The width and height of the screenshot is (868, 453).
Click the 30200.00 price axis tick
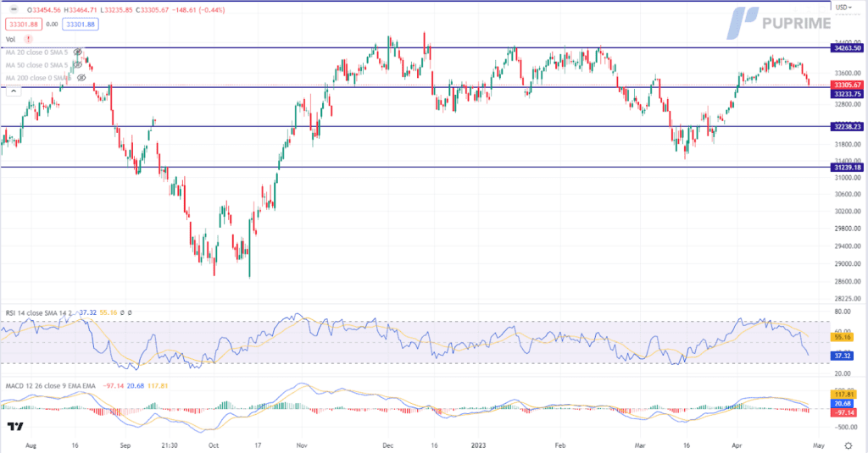[x=848, y=212]
